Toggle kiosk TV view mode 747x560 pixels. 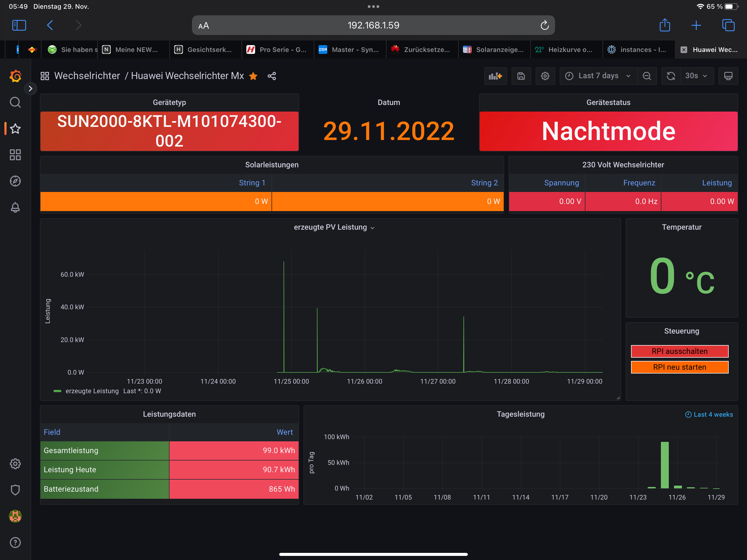tap(728, 76)
